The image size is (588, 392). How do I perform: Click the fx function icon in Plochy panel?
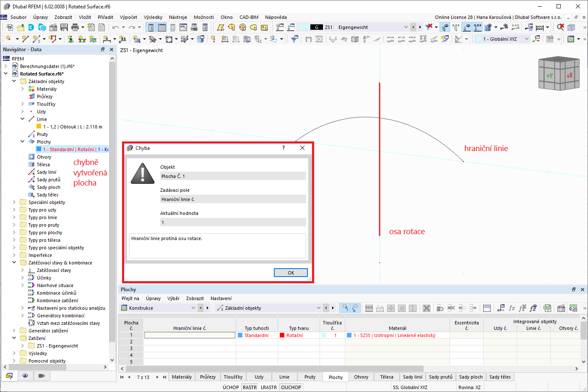(x=512, y=308)
